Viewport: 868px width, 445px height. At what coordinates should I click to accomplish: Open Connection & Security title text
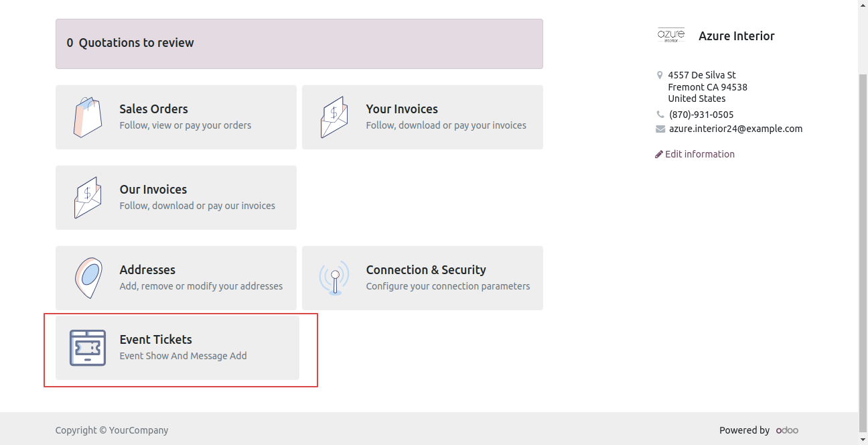(x=426, y=269)
